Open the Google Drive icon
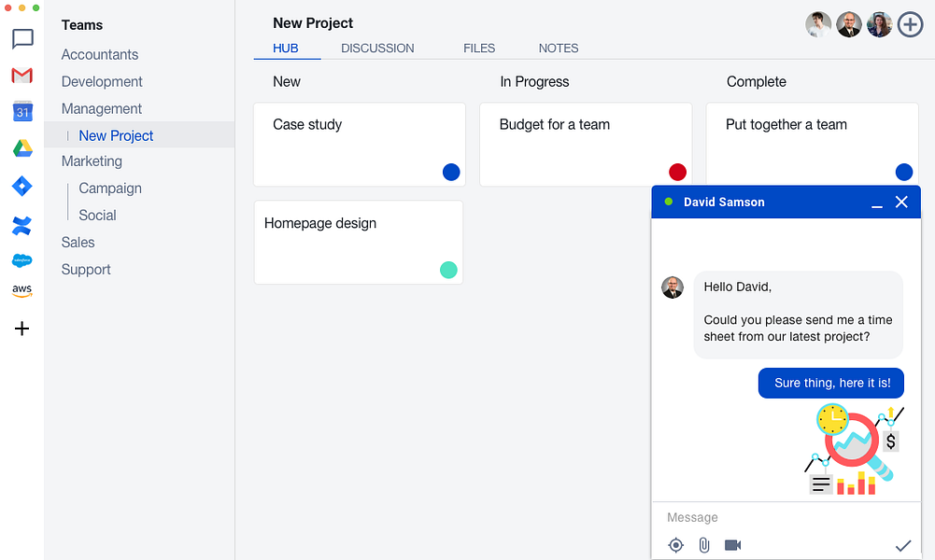The width and height of the screenshot is (935, 560). [22, 148]
